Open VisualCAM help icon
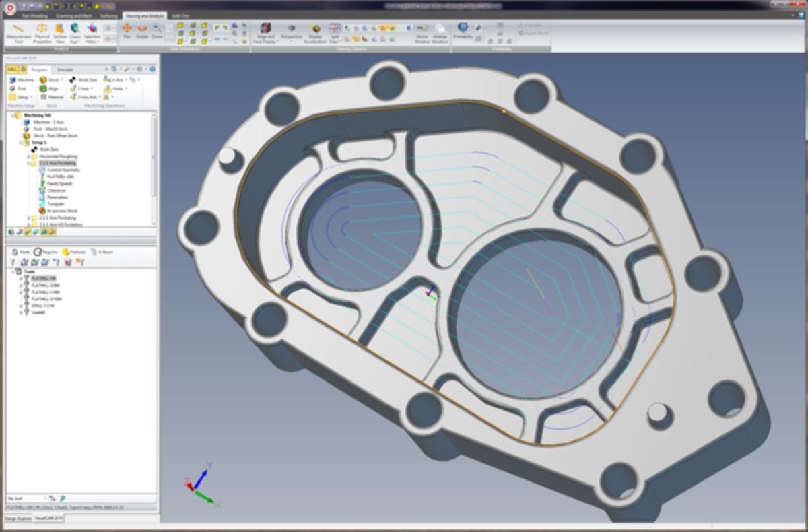 (x=153, y=69)
